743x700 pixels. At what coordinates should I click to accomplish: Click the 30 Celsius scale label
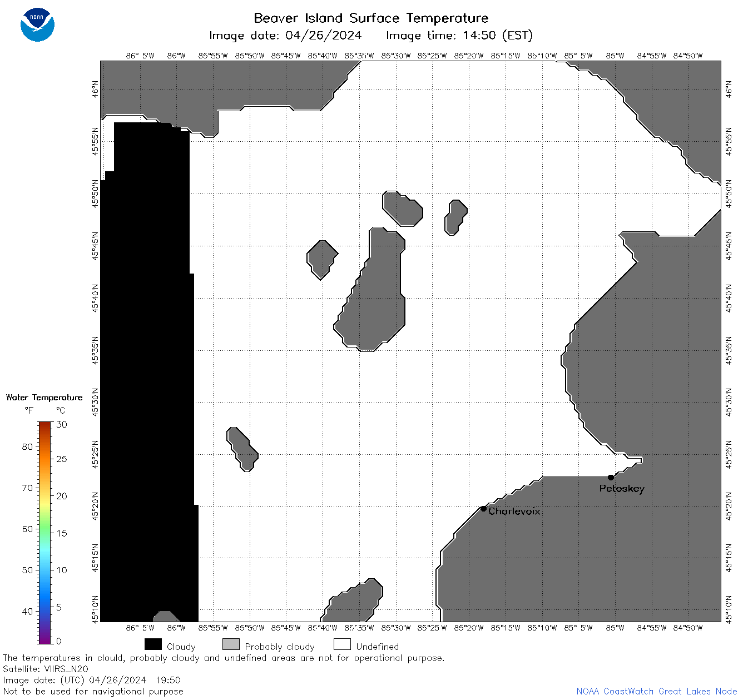[62, 424]
